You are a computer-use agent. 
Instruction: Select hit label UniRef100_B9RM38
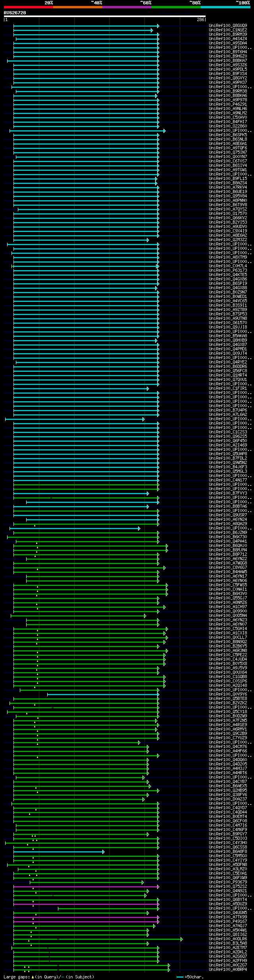228,91
